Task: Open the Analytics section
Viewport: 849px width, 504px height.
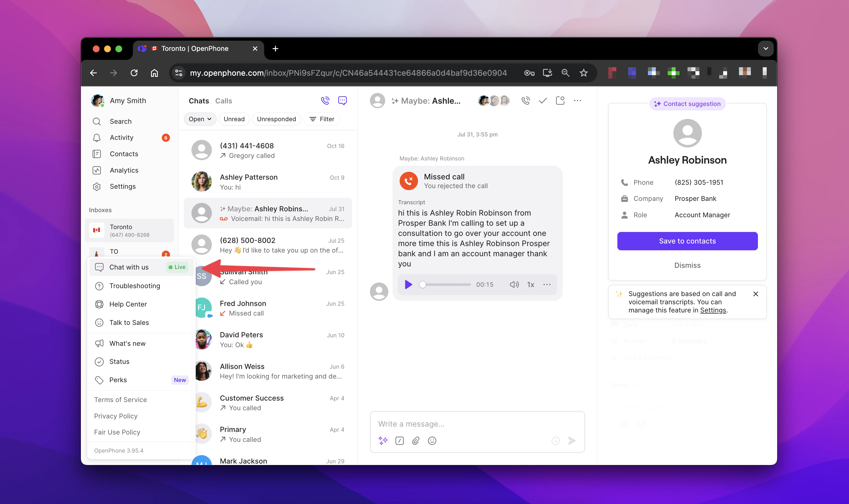Action: (124, 170)
